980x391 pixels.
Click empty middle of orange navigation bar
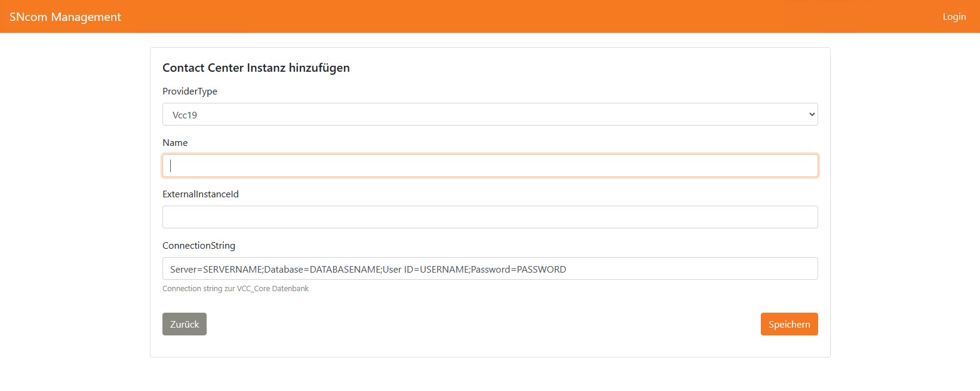pos(490,17)
